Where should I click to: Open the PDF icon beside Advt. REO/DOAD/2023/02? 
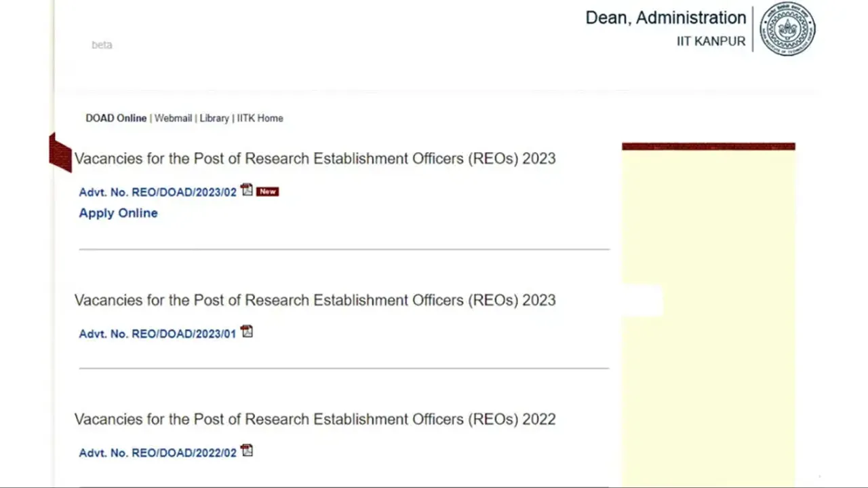click(x=247, y=190)
